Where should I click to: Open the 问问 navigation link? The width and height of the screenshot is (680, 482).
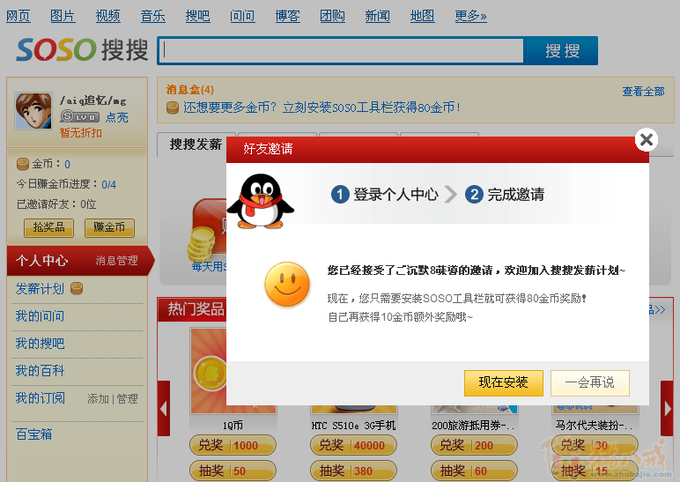pos(242,16)
